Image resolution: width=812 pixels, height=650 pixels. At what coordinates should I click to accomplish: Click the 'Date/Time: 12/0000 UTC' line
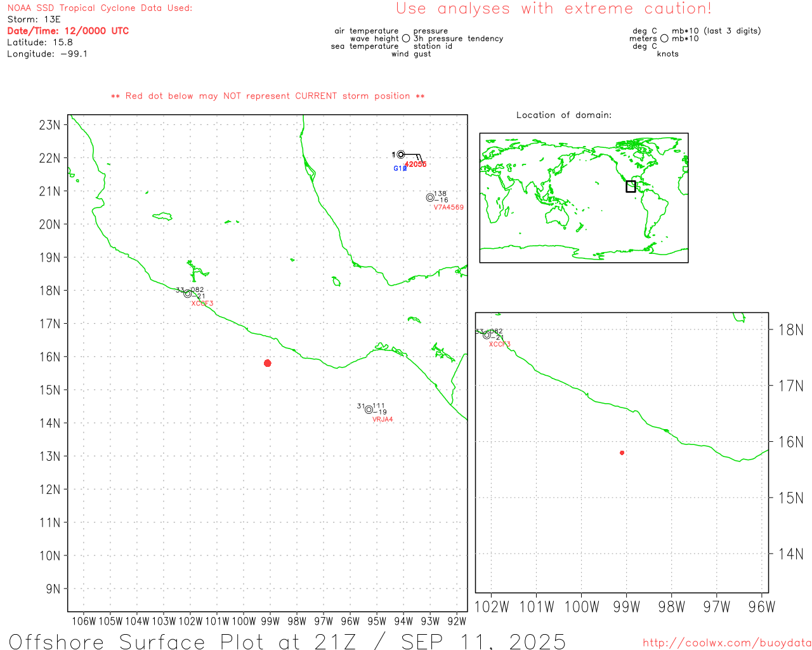(68, 31)
